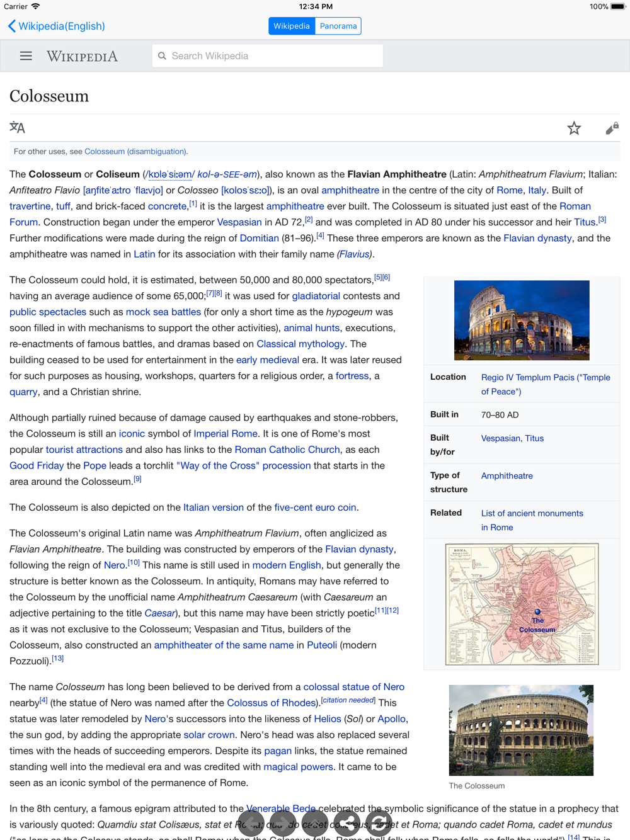Viewport: 630px width, 840px height.
Task: Open the daytime Colosseum photo thumbnail
Action: tap(521, 730)
